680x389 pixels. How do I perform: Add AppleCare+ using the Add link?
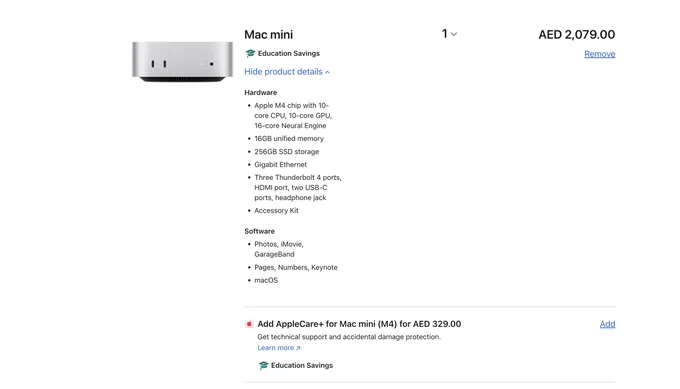[607, 324]
